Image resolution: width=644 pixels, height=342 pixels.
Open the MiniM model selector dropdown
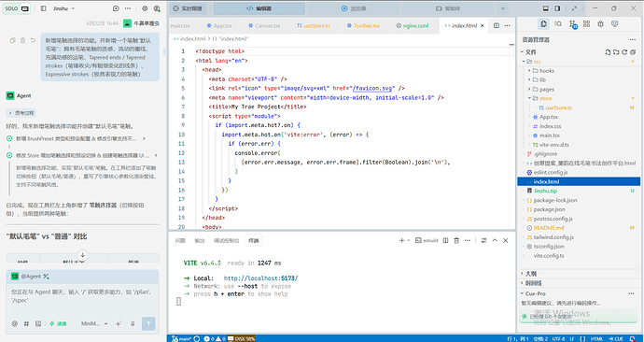click(94, 323)
